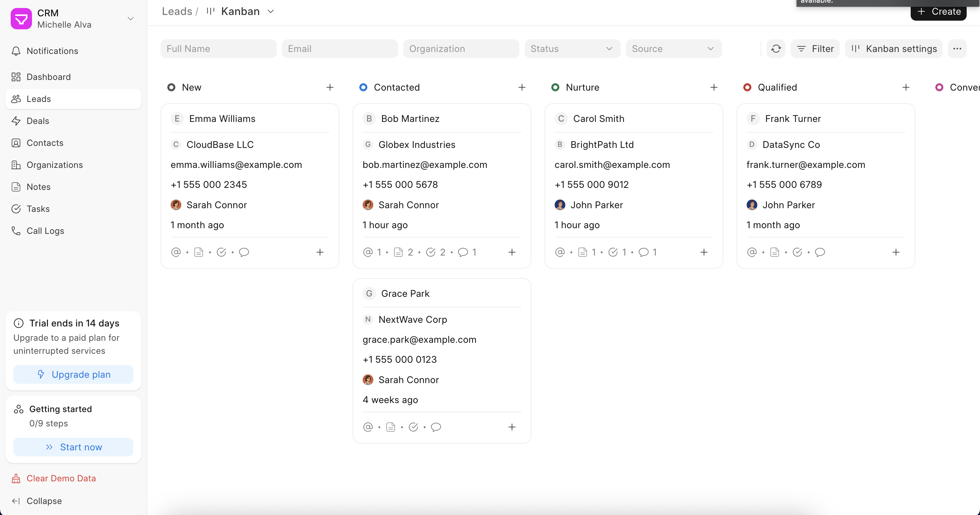Expand the Source filter dropdown

pyautogui.click(x=673, y=49)
